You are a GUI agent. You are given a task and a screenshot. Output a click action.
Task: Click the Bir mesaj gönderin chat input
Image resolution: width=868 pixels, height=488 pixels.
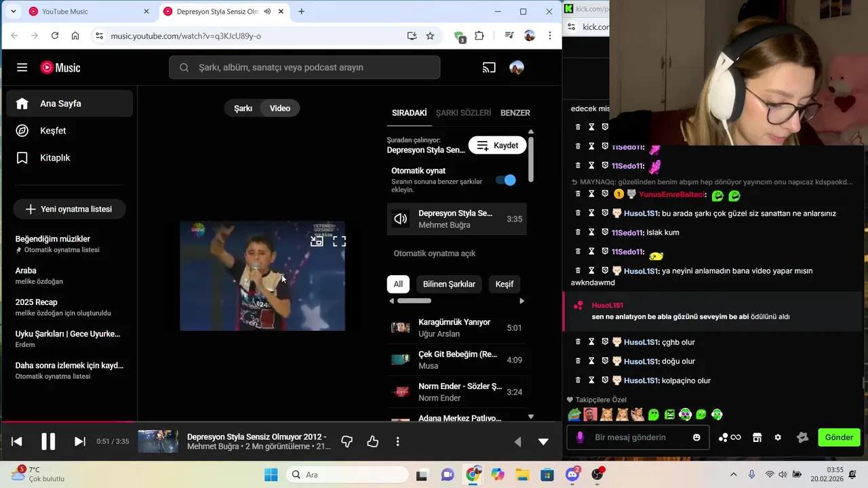637,437
